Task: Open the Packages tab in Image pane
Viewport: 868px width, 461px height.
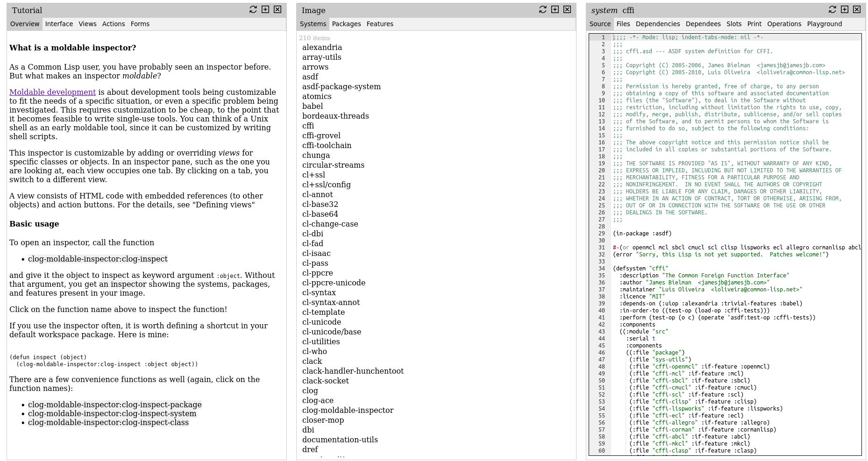Action: (346, 24)
